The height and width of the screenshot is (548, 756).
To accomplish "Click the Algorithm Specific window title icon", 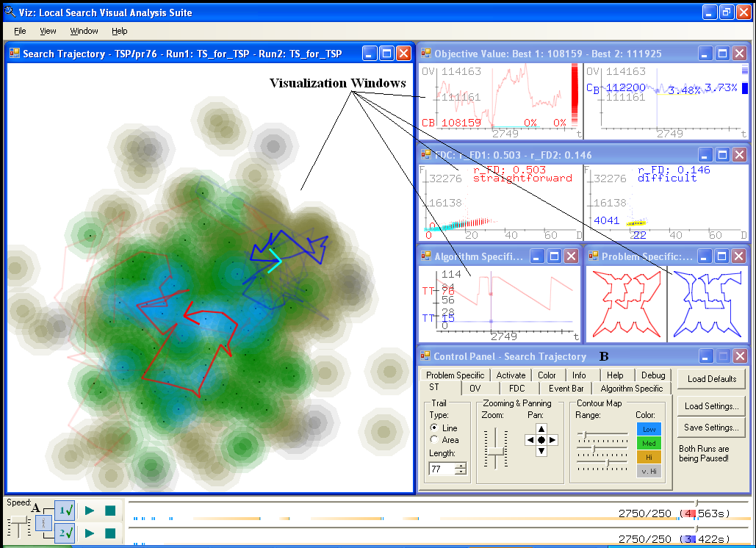I will coord(426,256).
